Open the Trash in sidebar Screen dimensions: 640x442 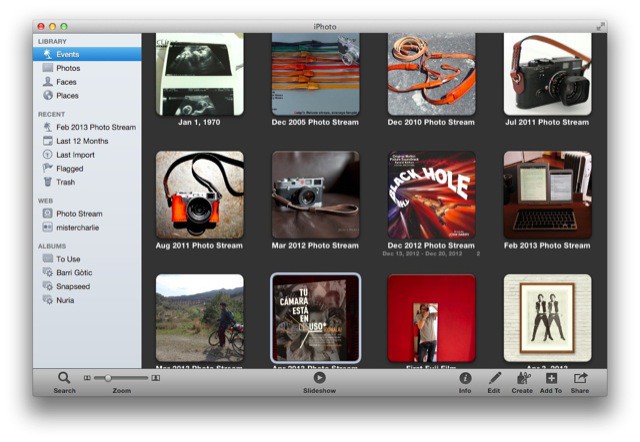65,183
